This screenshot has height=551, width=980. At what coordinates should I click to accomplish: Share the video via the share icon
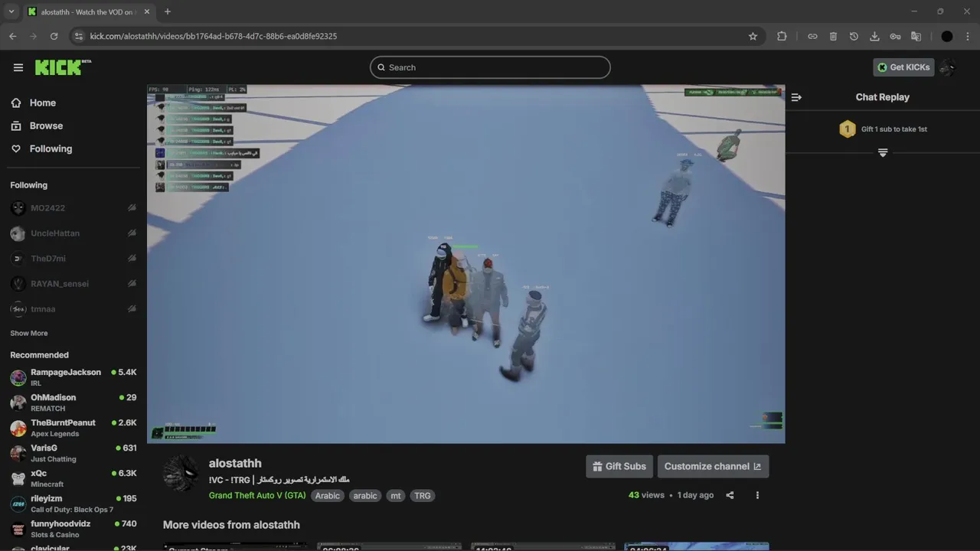[730, 495]
